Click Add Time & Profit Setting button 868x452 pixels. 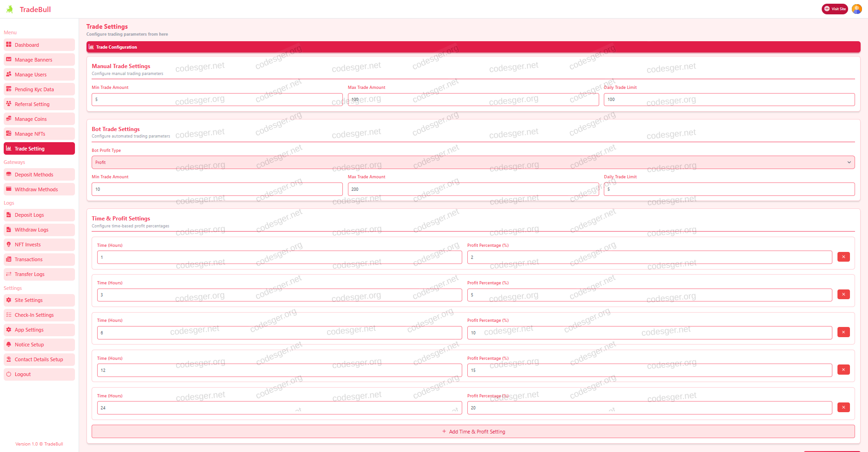pos(473,432)
